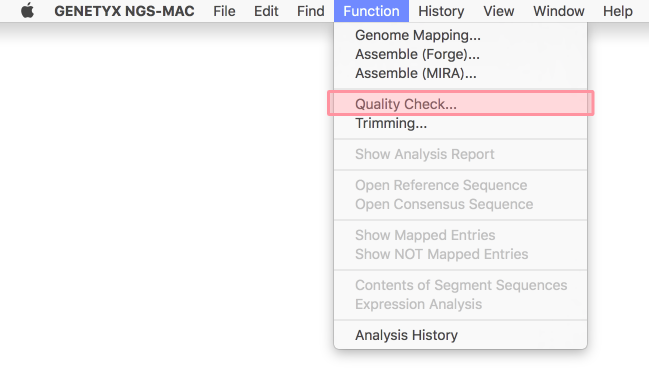Open the Edit menu
The height and width of the screenshot is (369, 649).
coord(266,11)
